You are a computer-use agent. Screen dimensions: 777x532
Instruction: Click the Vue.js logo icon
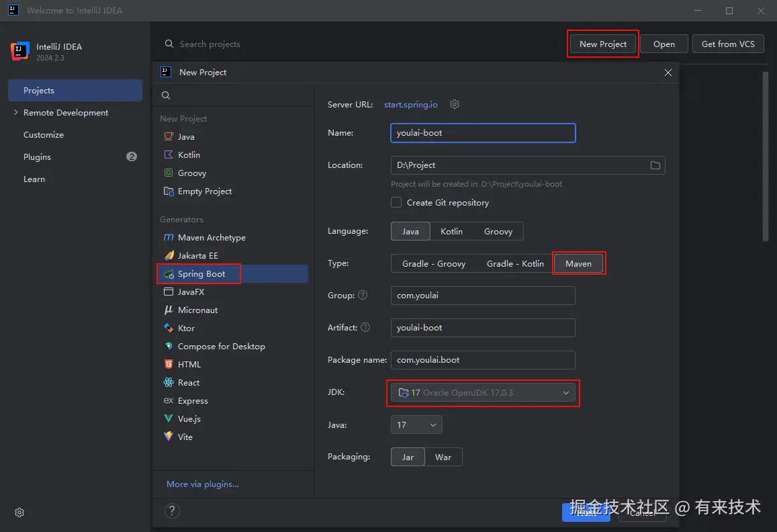[169, 418]
